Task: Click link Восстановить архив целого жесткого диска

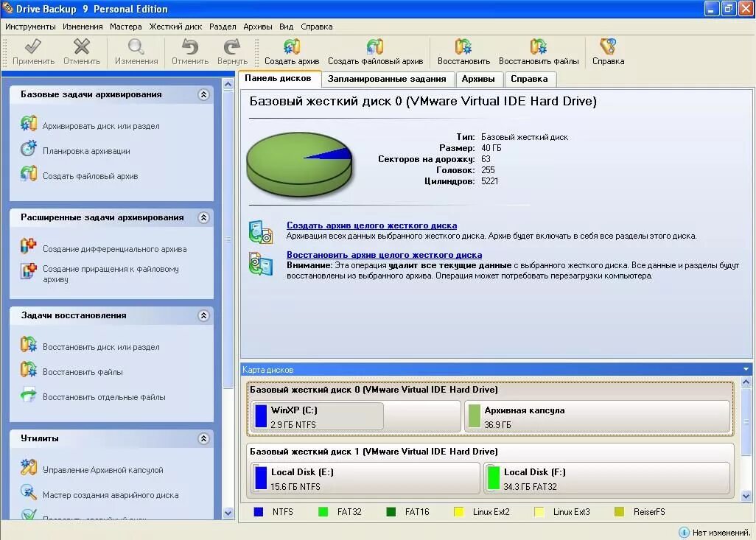Action: click(x=385, y=255)
